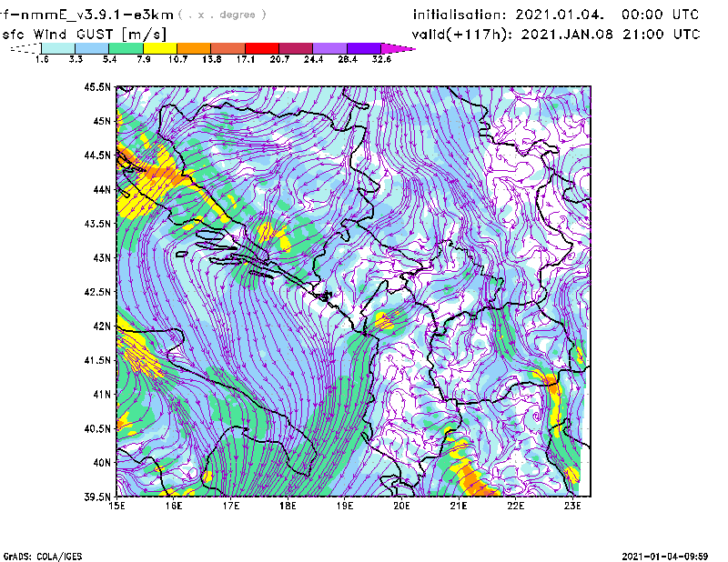This screenshot has height=562, width=728.
Task: Click the "sfc Wind GUST [m/s]" title
Action: (x=85, y=34)
